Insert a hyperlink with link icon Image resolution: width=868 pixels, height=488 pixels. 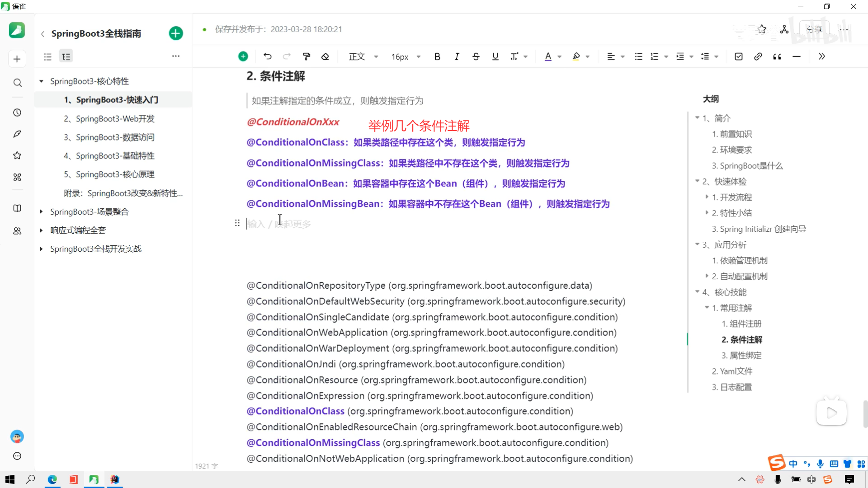click(758, 56)
